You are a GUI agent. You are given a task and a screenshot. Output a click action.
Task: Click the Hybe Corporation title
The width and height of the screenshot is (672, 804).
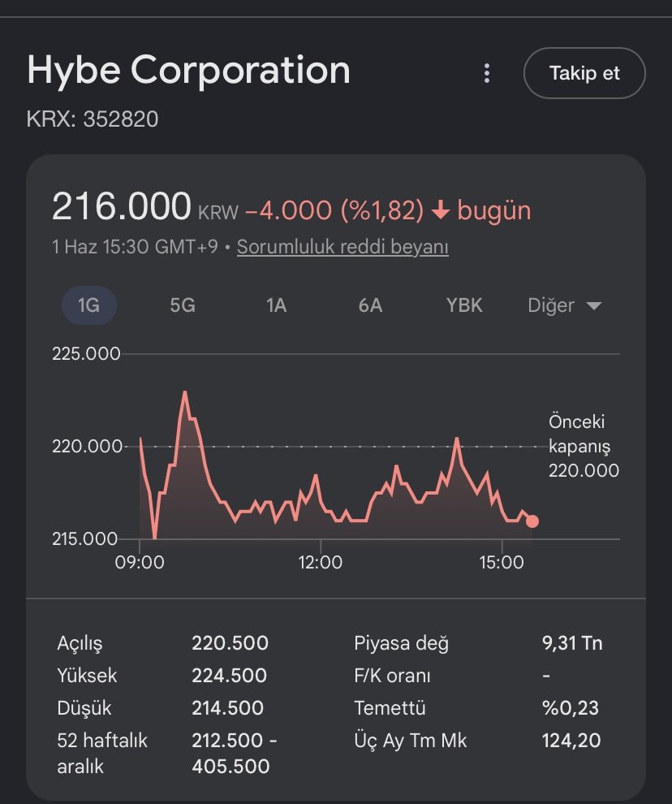[188, 70]
